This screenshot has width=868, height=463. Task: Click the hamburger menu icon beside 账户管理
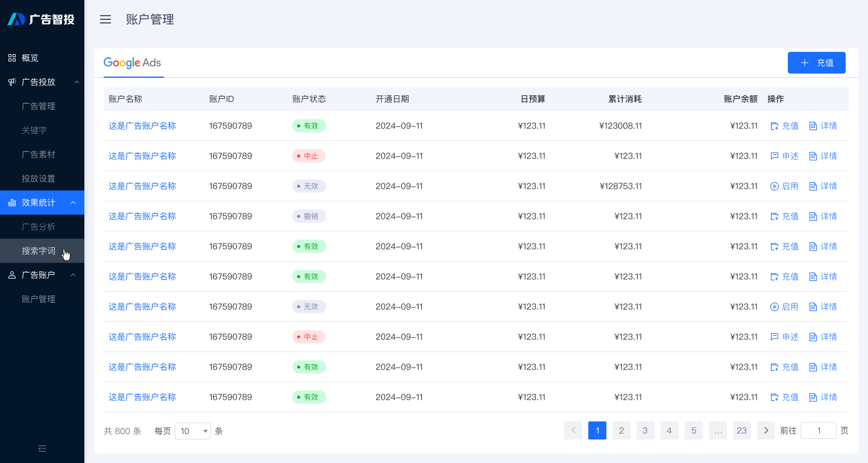click(105, 19)
